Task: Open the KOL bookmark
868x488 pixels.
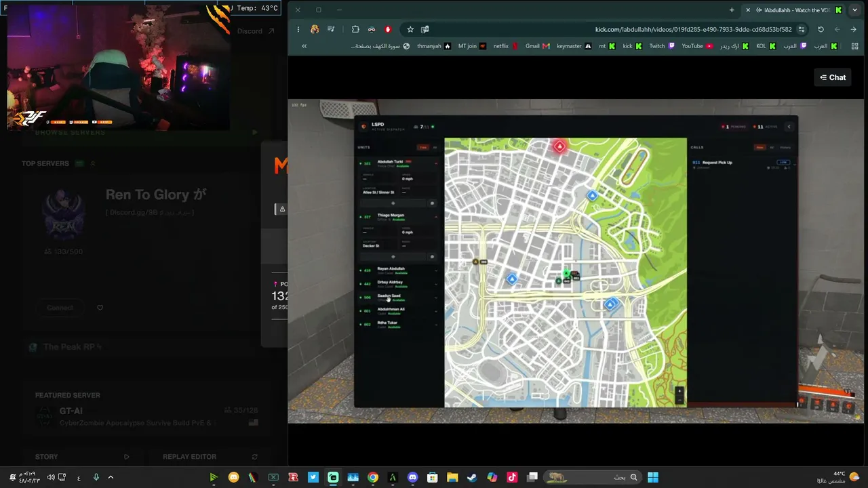Action: 766,46
